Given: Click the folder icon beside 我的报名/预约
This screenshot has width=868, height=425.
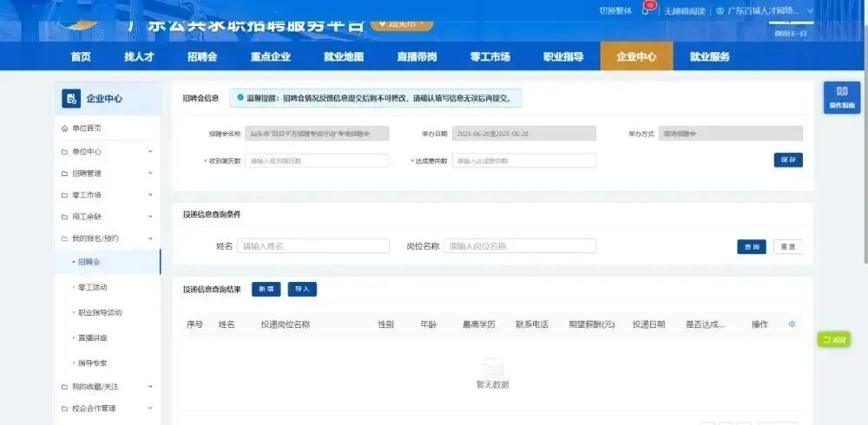Looking at the screenshot, I should (65, 239).
